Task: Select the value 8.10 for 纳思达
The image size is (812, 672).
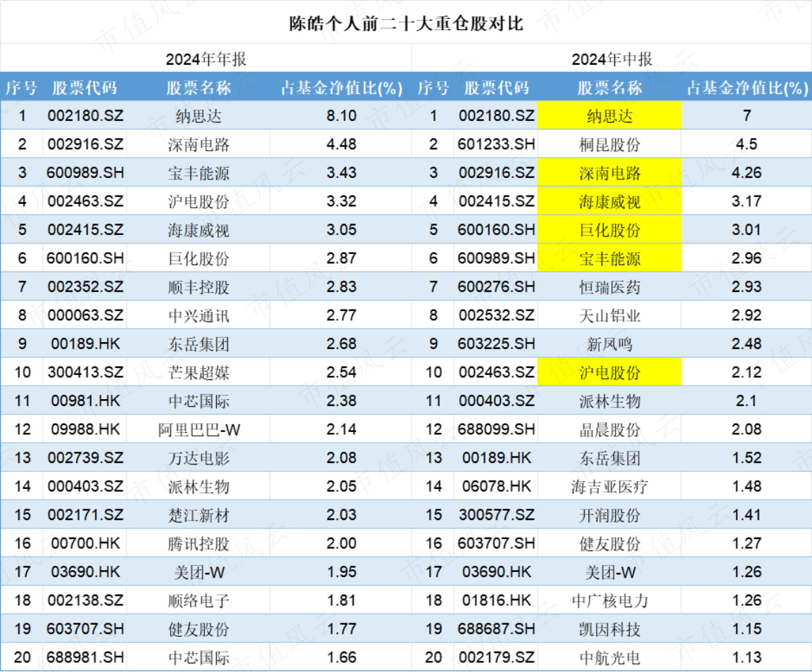Action: pyautogui.click(x=341, y=115)
